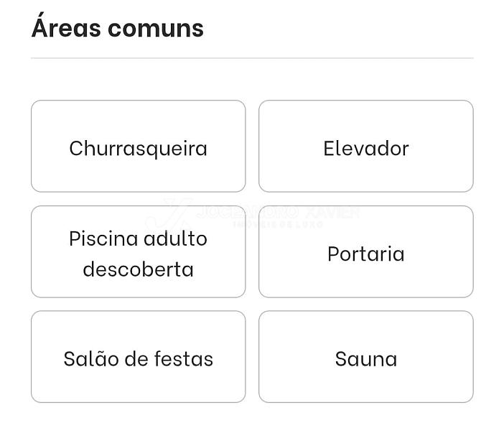Click the Áreas comuns heading

click(x=118, y=28)
